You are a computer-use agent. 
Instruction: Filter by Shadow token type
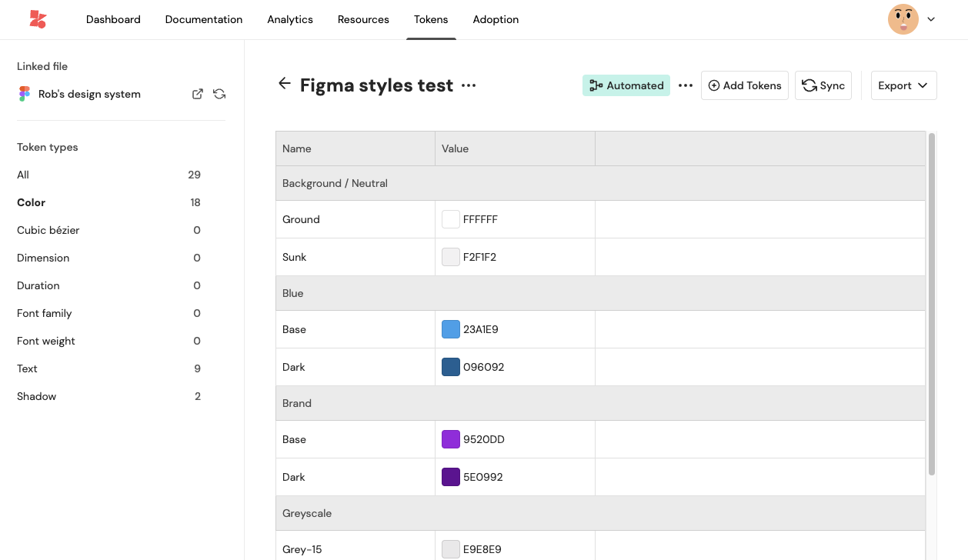pos(37,396)
